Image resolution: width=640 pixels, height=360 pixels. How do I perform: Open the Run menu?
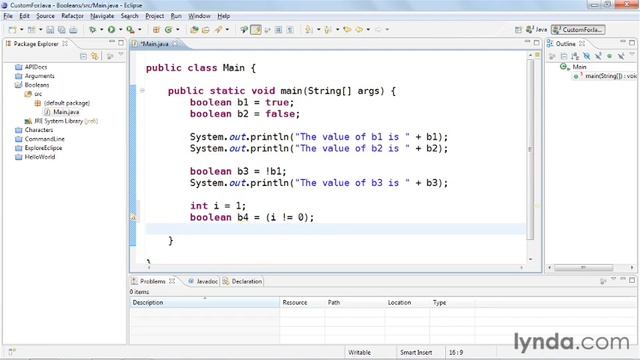tap(176, 16)
